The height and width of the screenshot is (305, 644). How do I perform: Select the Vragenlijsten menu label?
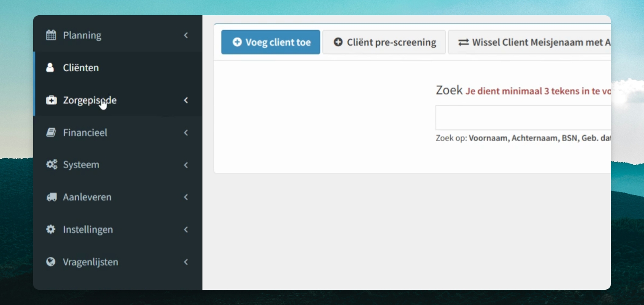[x=91, y=262]
